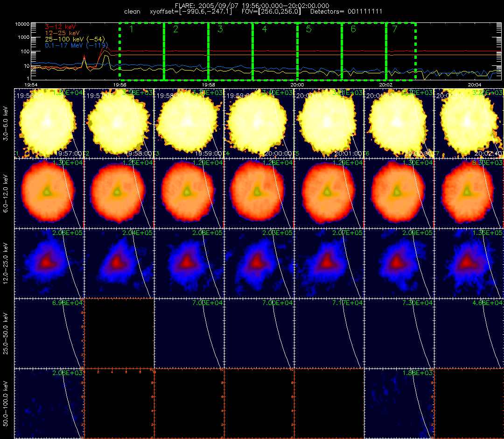Click the 20:02:40 end time label
The image size is (504, 439).
pos(489,154)
